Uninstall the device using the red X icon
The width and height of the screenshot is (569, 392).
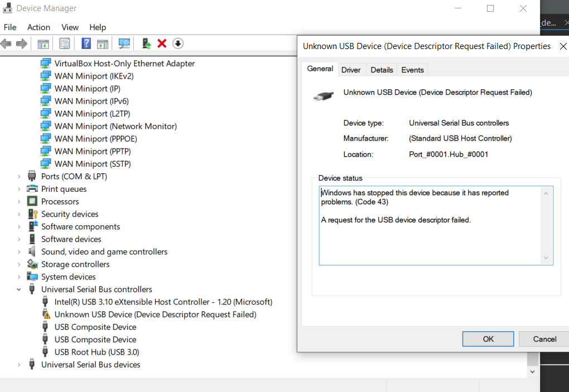click(x=162, y=43)
